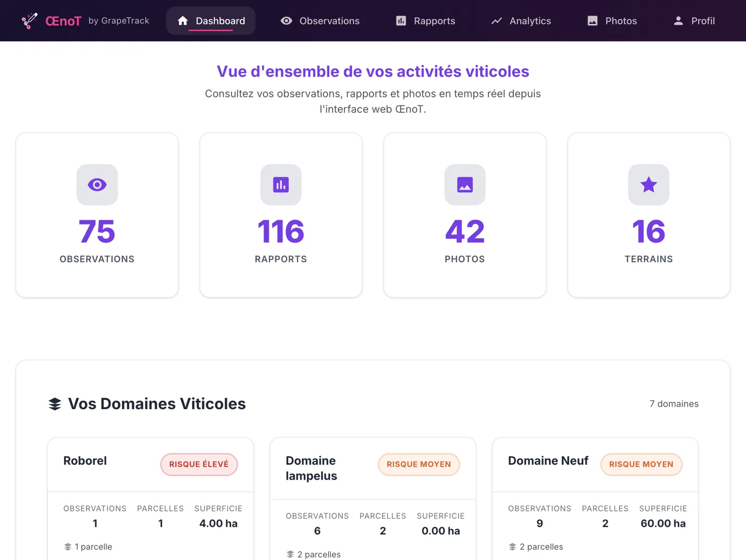Open the Rapports navigation tab
The image size is (746, 560).
tap(425, 21)
